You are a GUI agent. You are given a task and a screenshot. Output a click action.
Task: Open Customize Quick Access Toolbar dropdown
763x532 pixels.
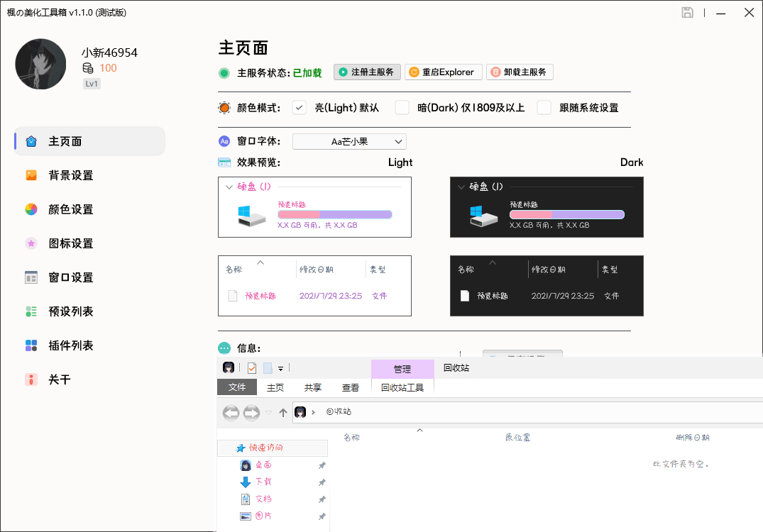(281, 369)
